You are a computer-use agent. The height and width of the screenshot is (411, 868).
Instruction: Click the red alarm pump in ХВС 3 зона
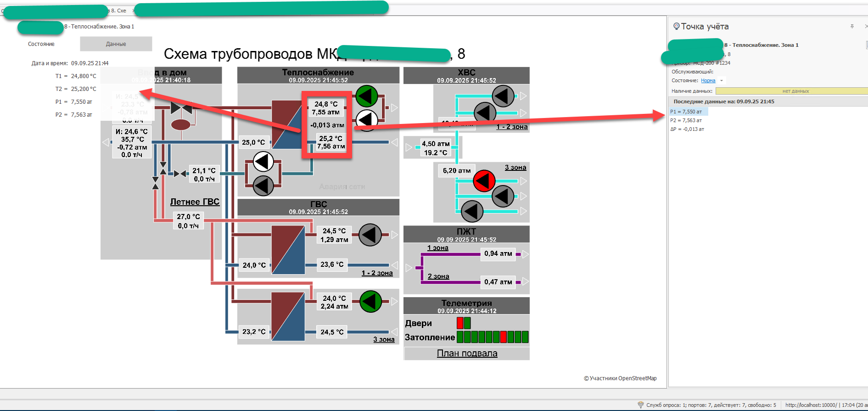point(484,181)
